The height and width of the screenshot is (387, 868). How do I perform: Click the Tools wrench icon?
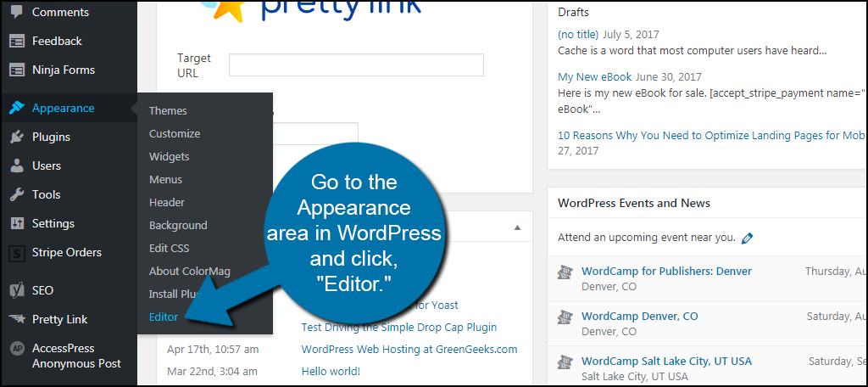pos(17,194)
